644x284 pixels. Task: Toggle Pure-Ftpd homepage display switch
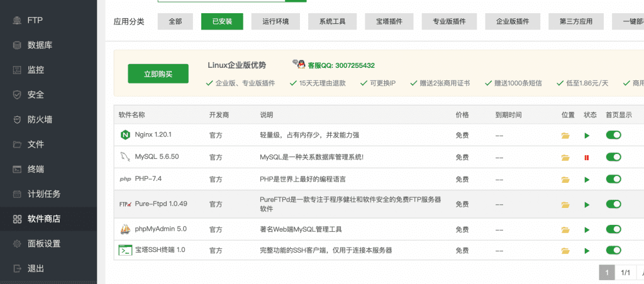tap(613, 204)
